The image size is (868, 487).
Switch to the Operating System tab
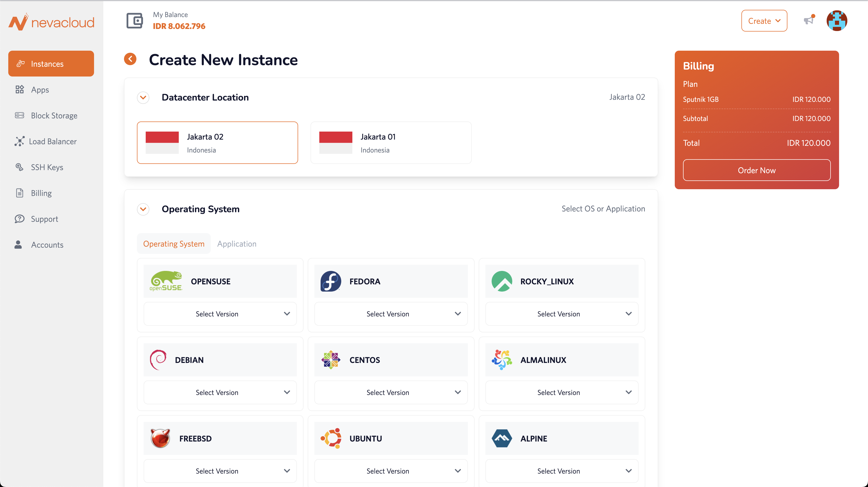(174, 243)
